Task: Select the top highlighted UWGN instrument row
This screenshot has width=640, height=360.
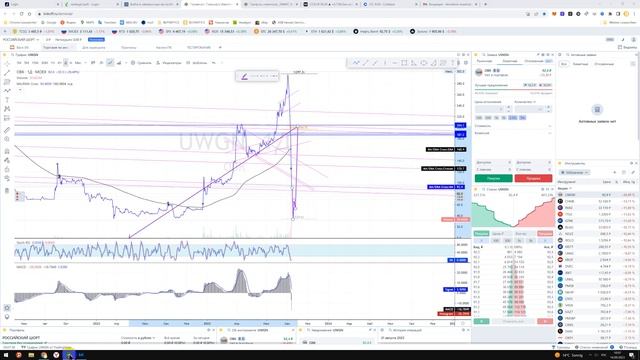Action: pos(597,195)
